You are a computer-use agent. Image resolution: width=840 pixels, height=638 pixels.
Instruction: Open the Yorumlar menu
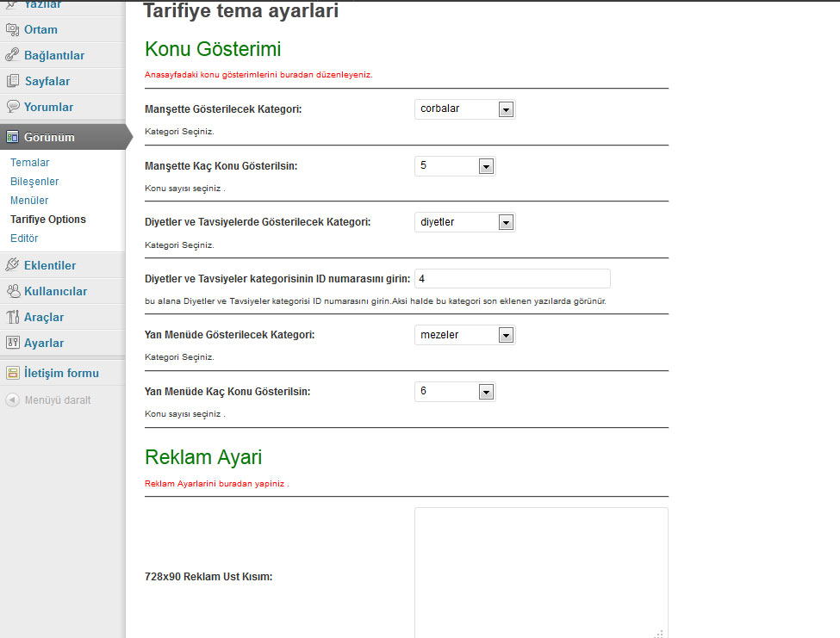click(x=48, y=107)
